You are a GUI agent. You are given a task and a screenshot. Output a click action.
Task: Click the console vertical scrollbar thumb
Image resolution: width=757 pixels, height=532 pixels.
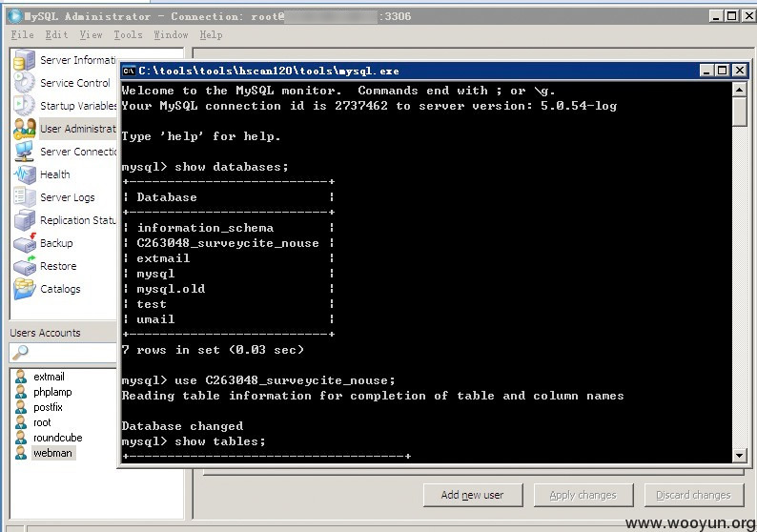(x=739, y=112)
